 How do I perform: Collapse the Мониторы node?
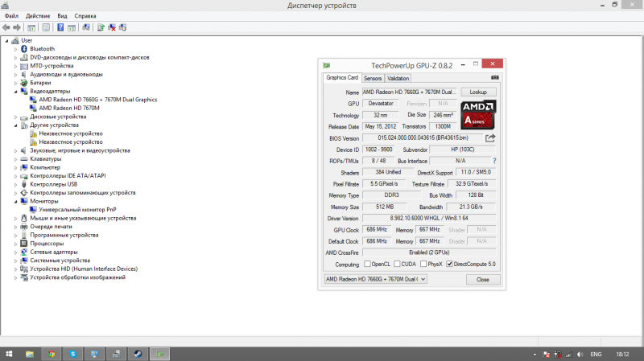pyautogui.click(x=15, y=202)
